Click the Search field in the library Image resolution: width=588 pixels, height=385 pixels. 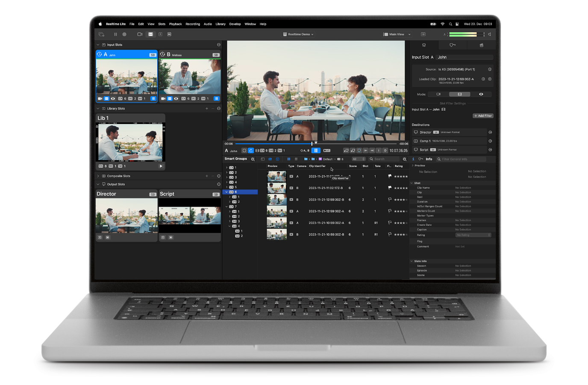pos(384,159)
